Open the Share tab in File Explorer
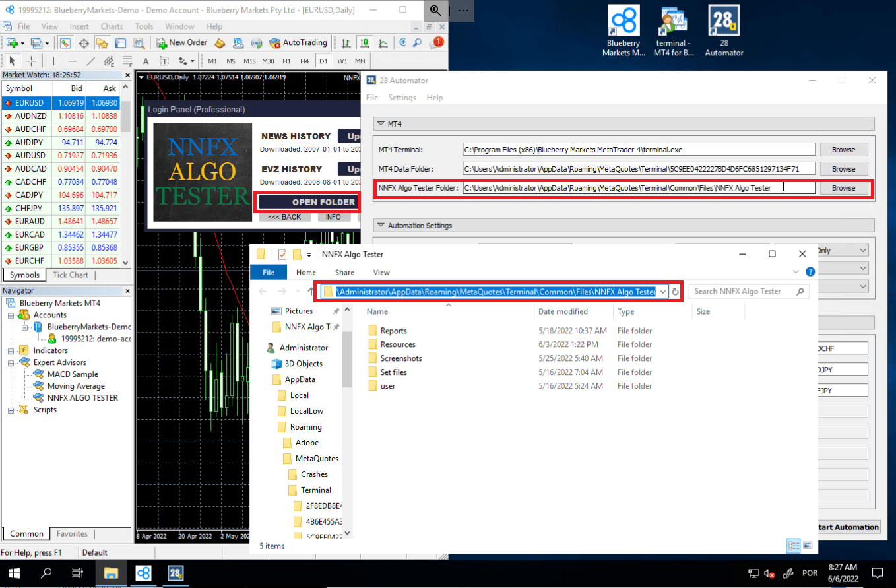The image size is (896, 588). pyautogui.click(x=344, y=272)
